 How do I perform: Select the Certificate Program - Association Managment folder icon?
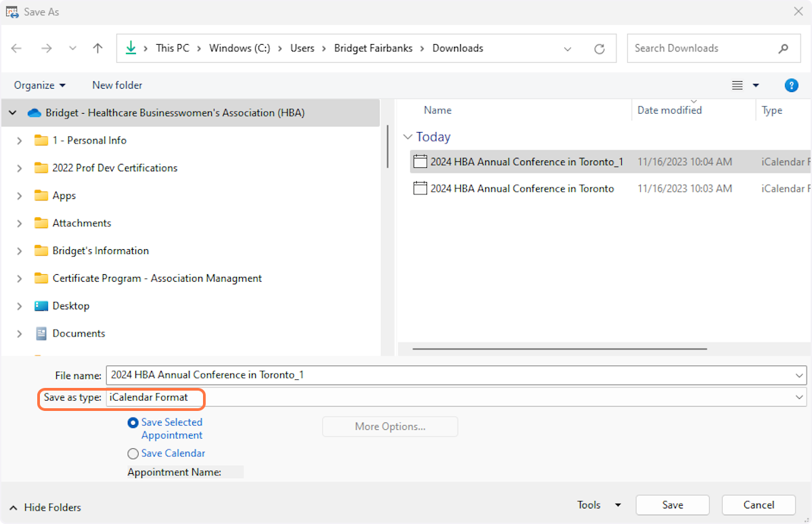click(x=41, y=278)
